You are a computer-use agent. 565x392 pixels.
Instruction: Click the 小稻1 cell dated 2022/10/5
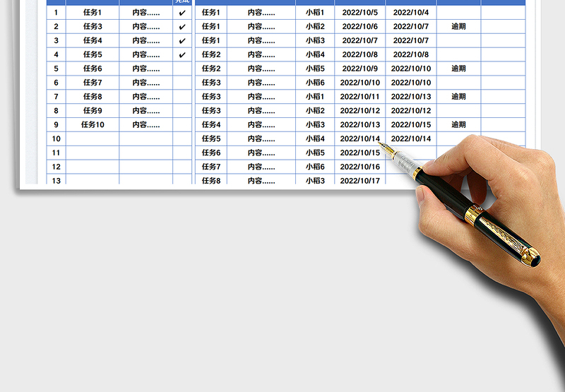pos(315,13)
